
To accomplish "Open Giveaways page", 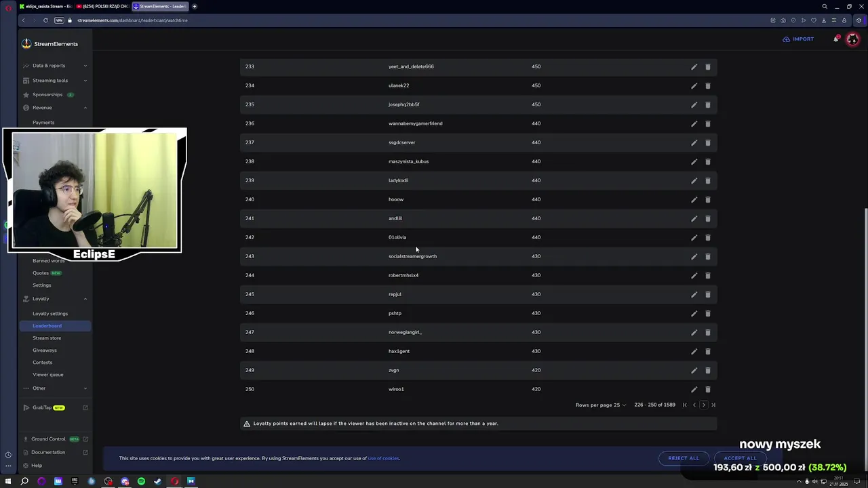I will tap(45, 350).
